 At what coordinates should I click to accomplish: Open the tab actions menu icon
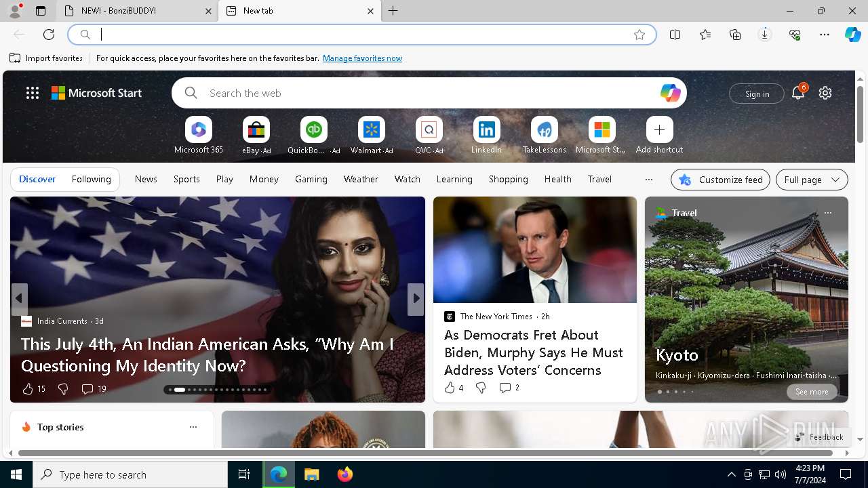coord(41,11)
